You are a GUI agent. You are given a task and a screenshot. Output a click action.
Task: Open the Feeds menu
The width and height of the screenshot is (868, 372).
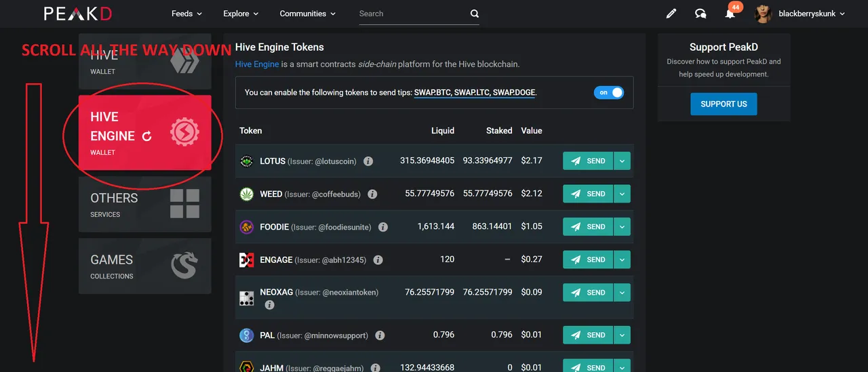pos(186,14)
